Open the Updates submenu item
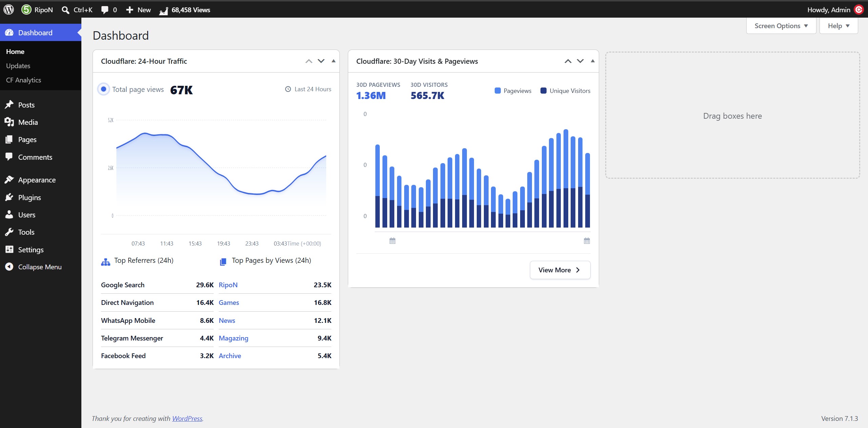868x428 pixels. [18, 66]
